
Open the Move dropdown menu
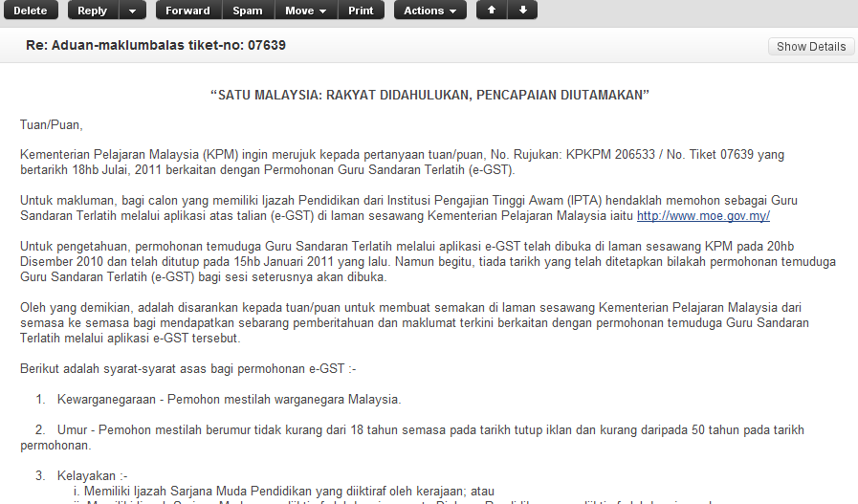coord(306,11)
